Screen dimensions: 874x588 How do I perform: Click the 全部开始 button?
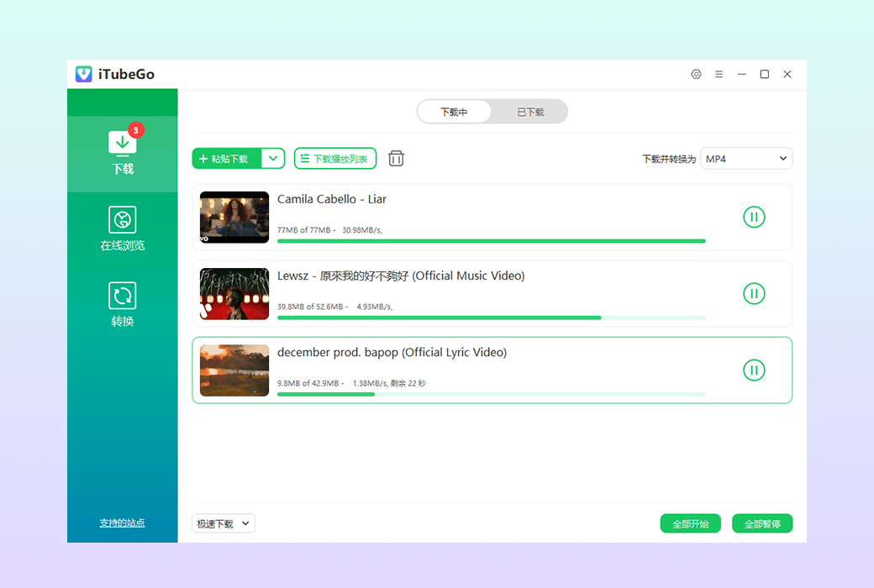pyautogui.click(x=691, y=523)
